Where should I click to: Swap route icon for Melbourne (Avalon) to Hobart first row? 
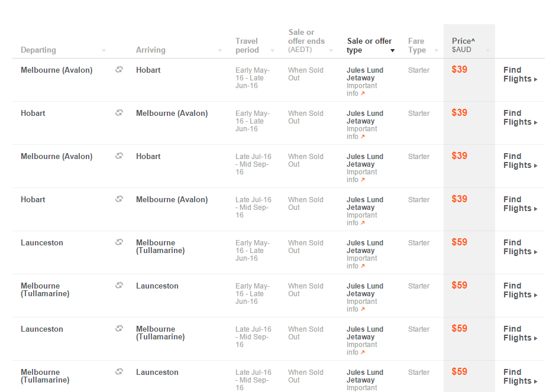pos(119,70)
